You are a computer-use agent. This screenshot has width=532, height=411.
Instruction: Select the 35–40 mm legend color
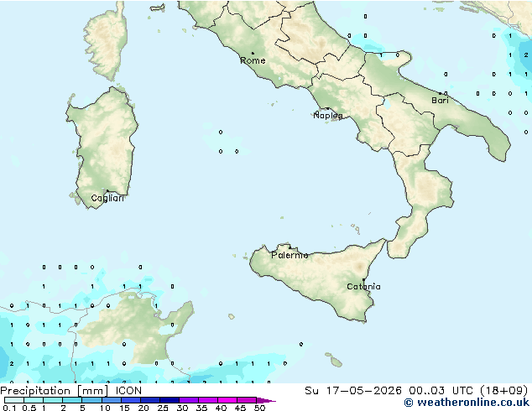click(207, 400)
